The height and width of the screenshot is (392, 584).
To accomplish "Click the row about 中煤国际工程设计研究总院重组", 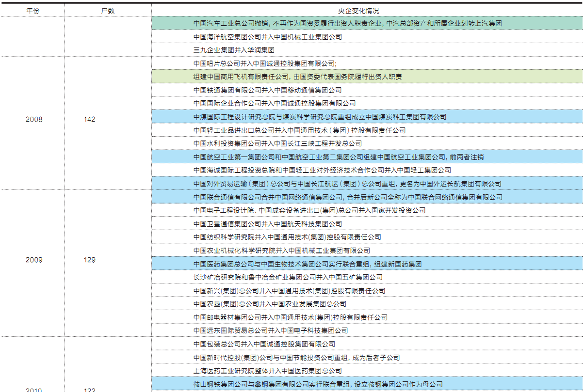I will pyautogui.click(x=367, y=117).
